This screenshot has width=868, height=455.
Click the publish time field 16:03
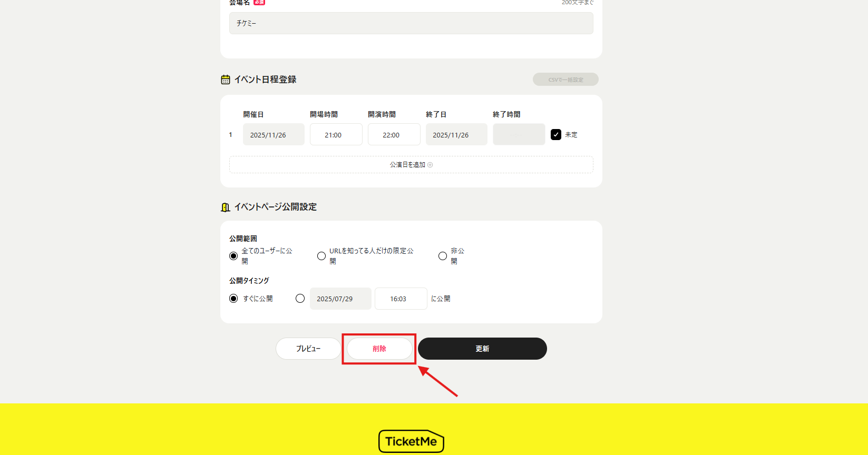tap(401, 299)
